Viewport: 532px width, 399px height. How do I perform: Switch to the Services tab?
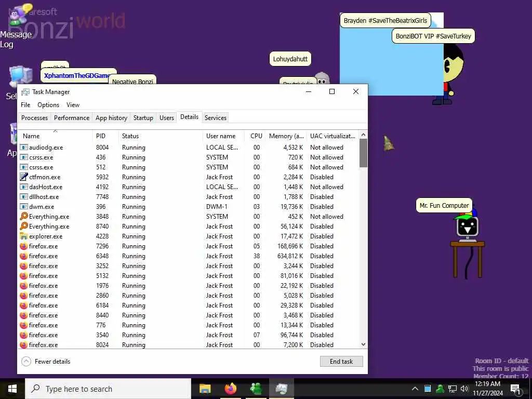[x=216, y=118]
